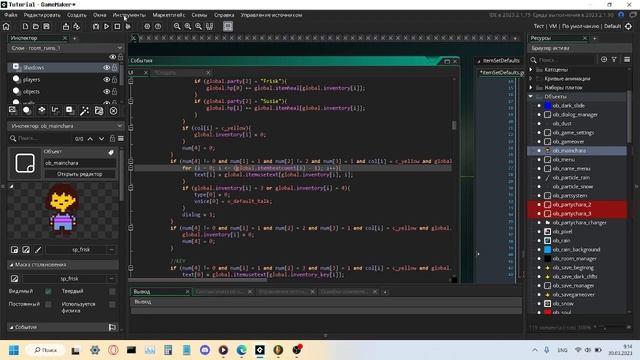Add a new path layer in room layers

tap(56, 110)
